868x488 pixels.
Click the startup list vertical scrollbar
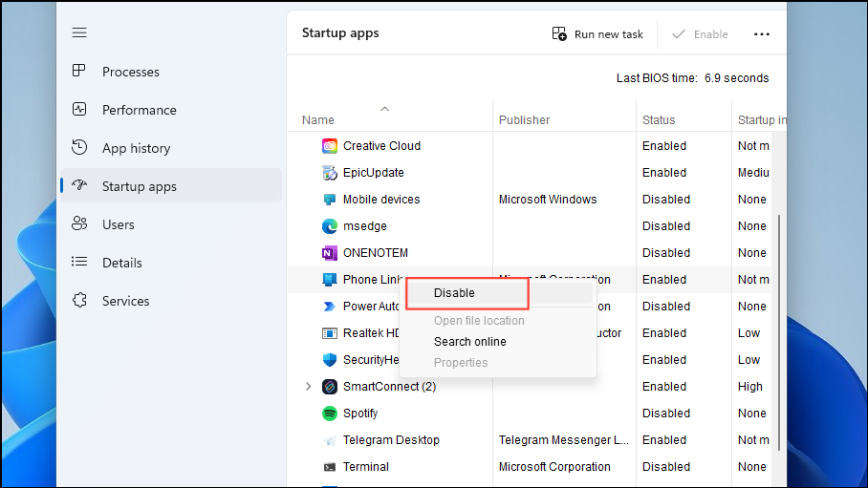pos(779,332)
